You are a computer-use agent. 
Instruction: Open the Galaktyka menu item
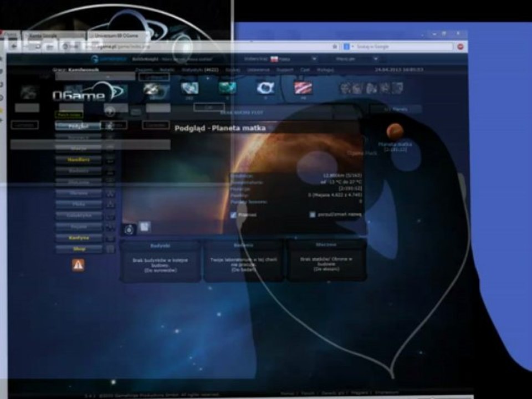(x=79, y=216)
